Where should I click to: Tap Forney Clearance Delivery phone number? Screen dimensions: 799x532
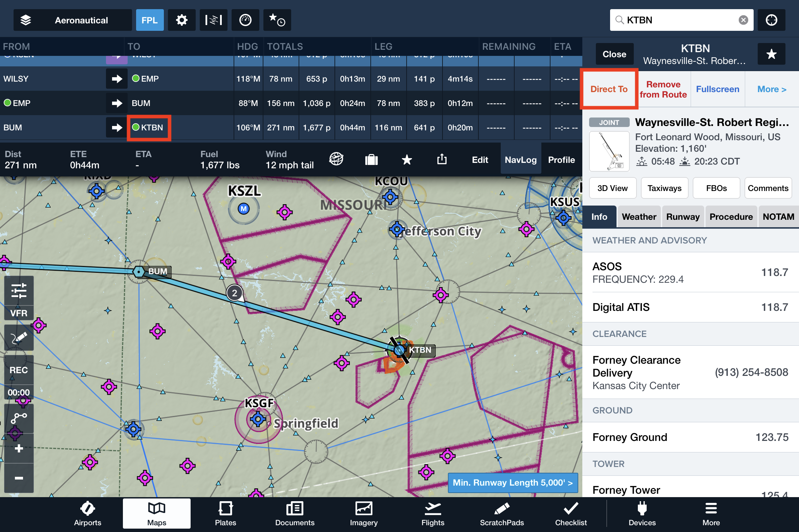coord(751,372)
